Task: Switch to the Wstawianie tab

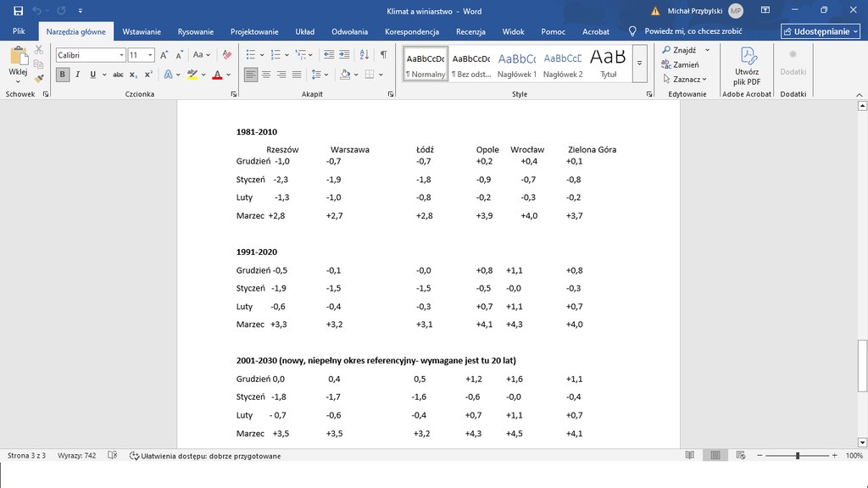Action: (142, 31)
